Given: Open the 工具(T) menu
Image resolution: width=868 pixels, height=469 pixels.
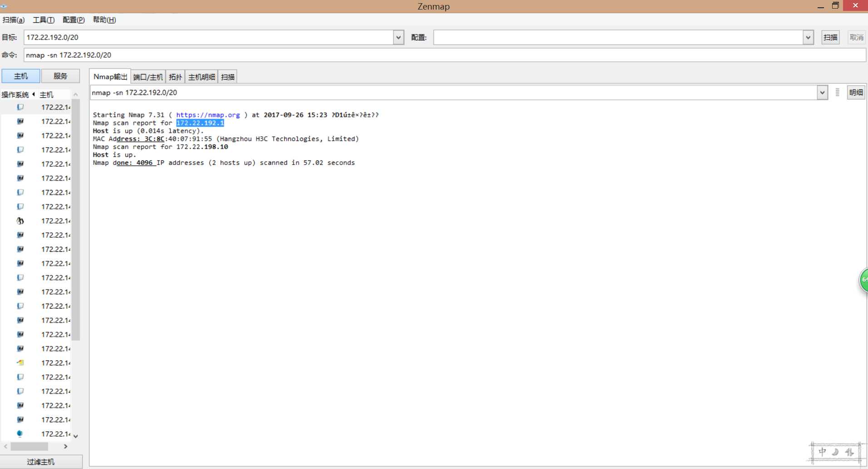Looking at the screenshot, I should pos(44,20).
